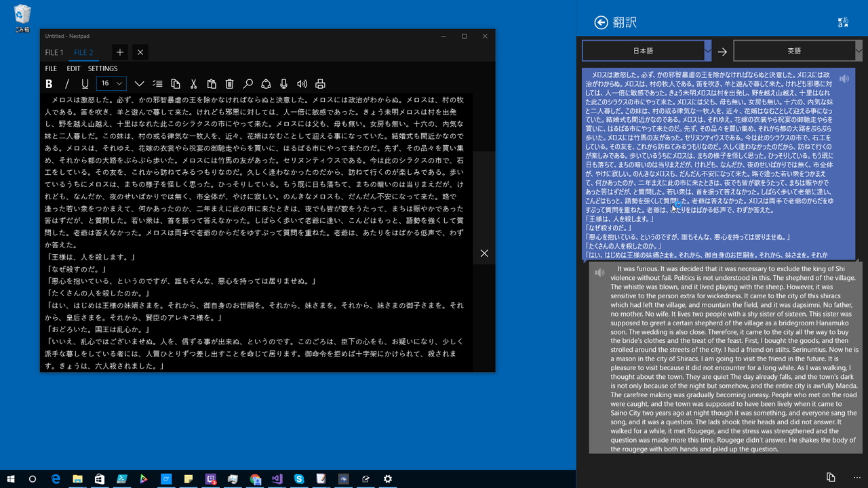The width and height of the screenshot is (868, 488).
Task: Select the FILE 2 tab
Action: pos(83,52)
